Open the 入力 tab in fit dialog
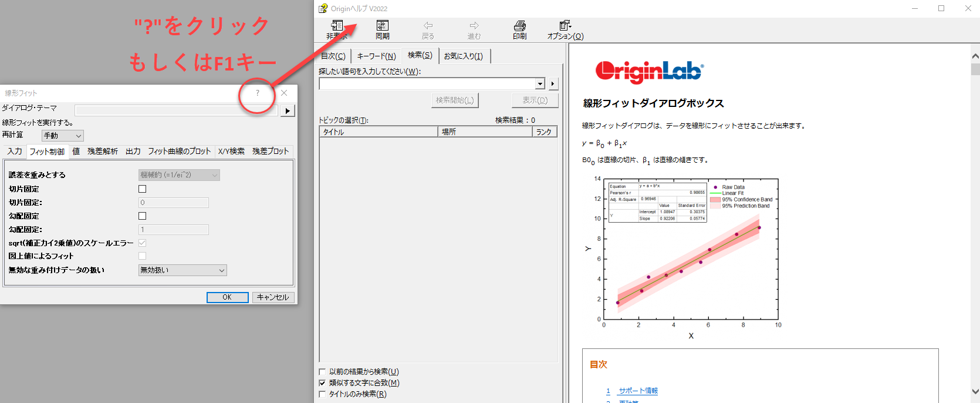The width and height of the screenshot is (980, 403). point(15,151)
